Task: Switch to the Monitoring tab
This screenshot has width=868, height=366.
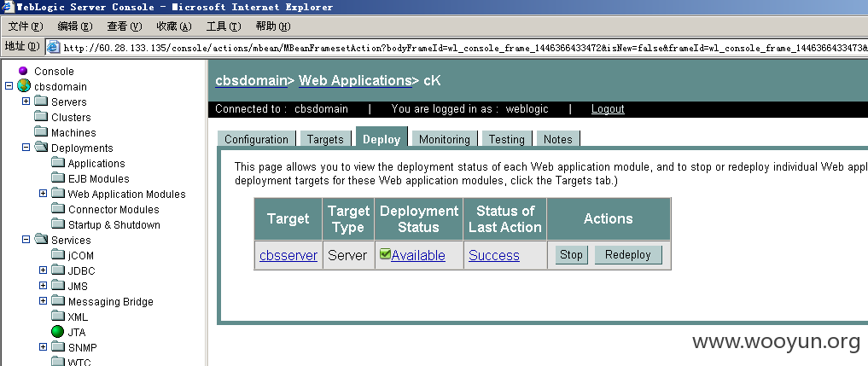Action: coord(445,139)
